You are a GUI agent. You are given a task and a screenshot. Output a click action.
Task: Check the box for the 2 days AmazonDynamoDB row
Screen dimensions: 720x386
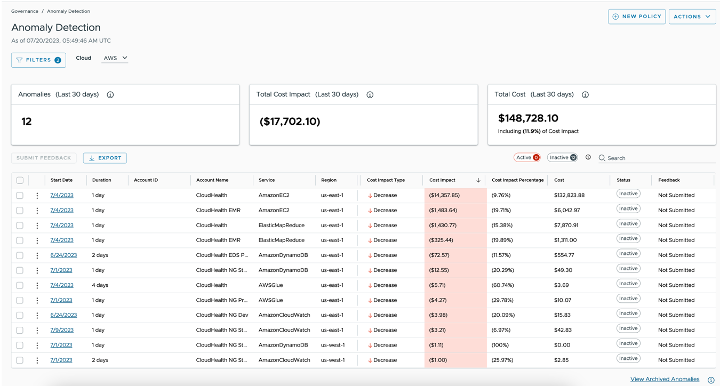pyautogui.click(x=20, y=255)
